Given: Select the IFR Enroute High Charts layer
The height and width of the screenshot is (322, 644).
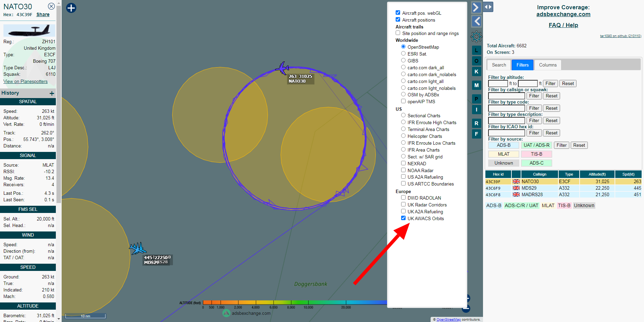Looking at the screenshot, I should pos(403,122).
